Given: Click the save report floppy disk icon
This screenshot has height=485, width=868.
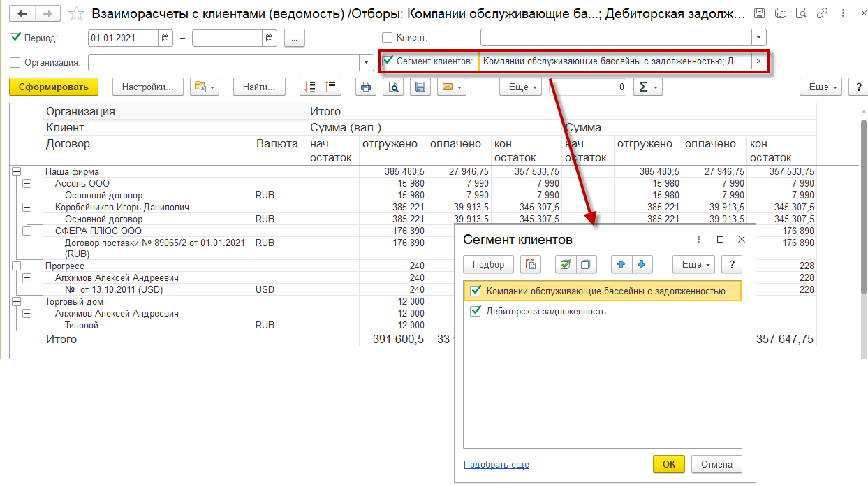Looking at the screenshot, I should tap(420, 87).
